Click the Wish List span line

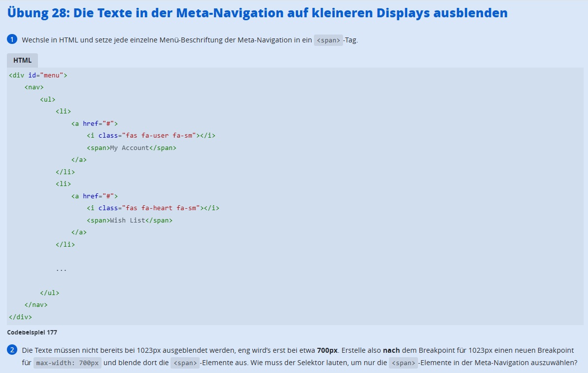coord(130,221)
